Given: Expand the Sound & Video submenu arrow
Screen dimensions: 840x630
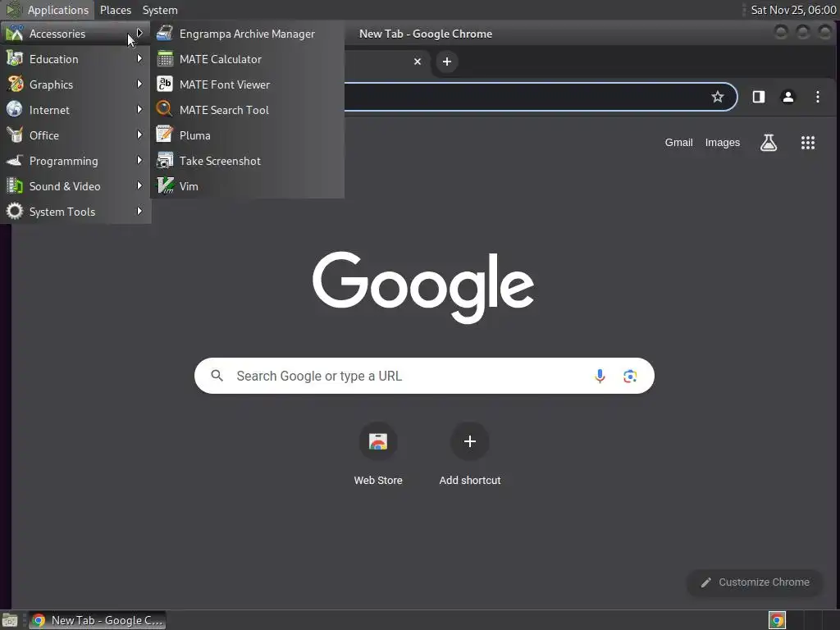Looking at the screenshot, I should click(139, 186).
